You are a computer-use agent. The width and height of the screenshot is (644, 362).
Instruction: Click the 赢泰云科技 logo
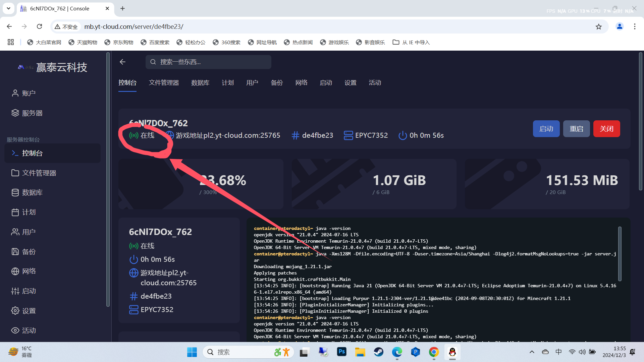[x=52, y=67]
